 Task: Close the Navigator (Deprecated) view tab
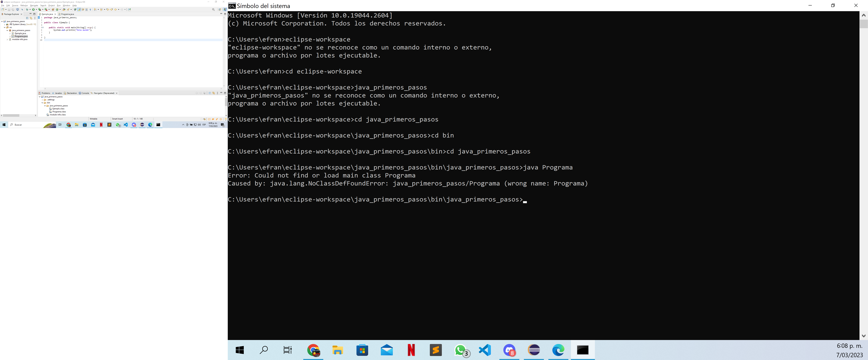(x=117, y=93)
